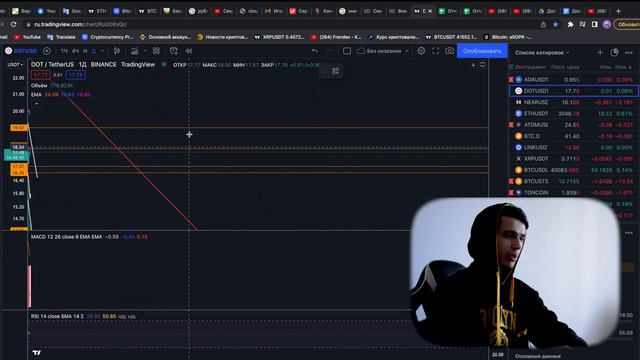Screen dimensions: 640x360
Task: Select LINKUSDT in the watchlist
Action: tap(573, 147)
